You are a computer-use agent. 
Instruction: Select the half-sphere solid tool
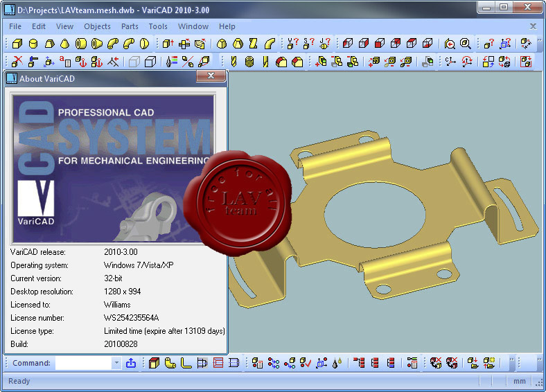tap(145, 44)
